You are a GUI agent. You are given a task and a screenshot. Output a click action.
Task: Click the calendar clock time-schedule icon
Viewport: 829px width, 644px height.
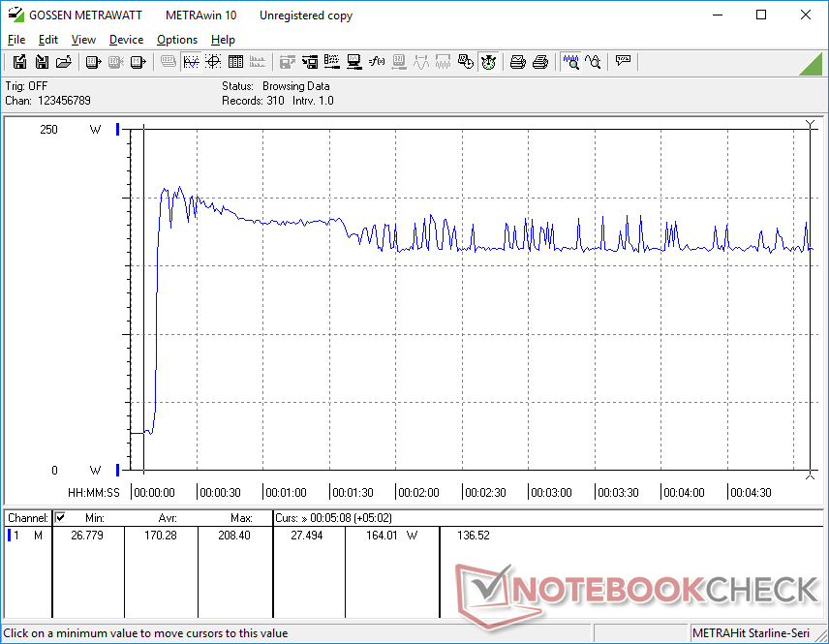(x=465, y=62)
